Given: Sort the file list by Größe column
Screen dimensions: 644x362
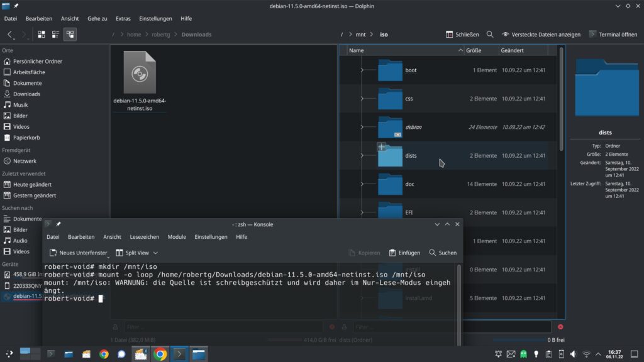Looking at the screenshot, I should coord(481,50).
